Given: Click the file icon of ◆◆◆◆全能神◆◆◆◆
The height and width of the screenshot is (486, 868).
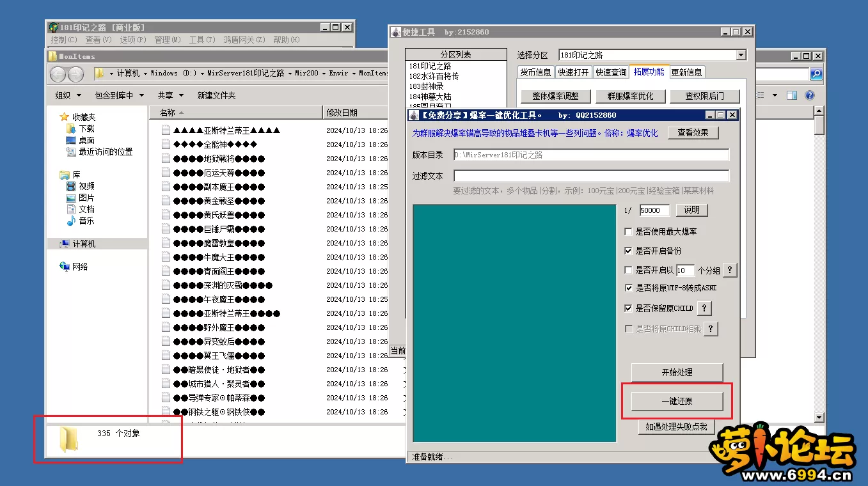Looking at the screenshot, I should (x=166, y=144).
